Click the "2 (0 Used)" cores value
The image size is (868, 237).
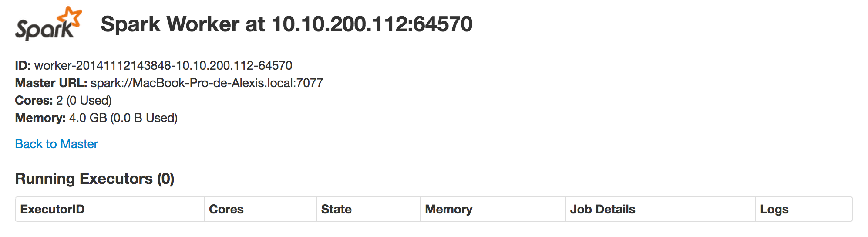[84, 101]
